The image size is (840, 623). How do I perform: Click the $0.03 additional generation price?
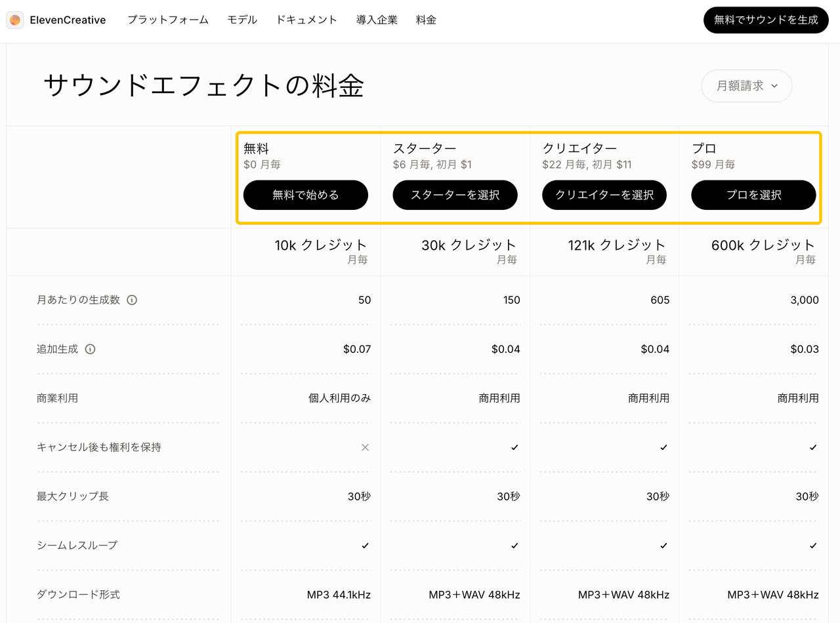pos(805,350)
